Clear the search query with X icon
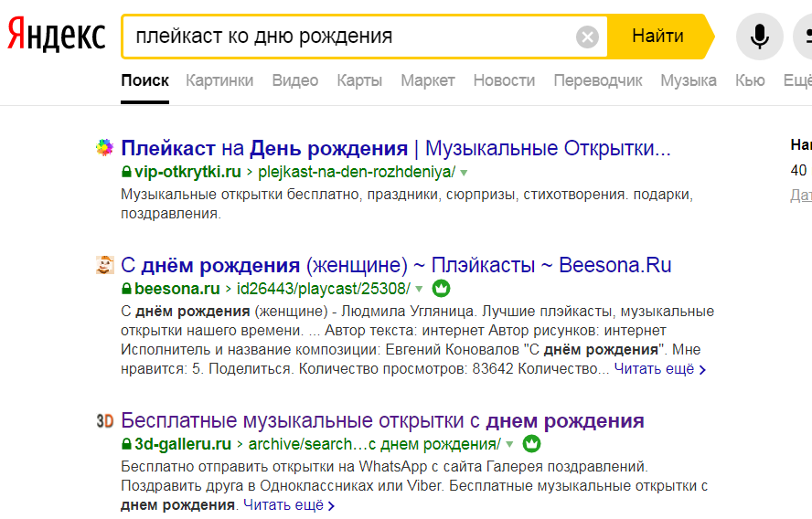This screenshot has height=519, width=812. 587,37
